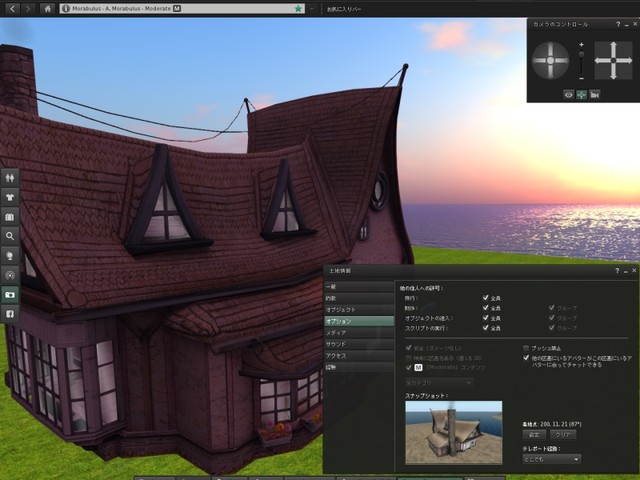Toggle オブジェクトの進入 グループ checkbox
Screen dimensions: 640x480
click(x=552, y=318)
